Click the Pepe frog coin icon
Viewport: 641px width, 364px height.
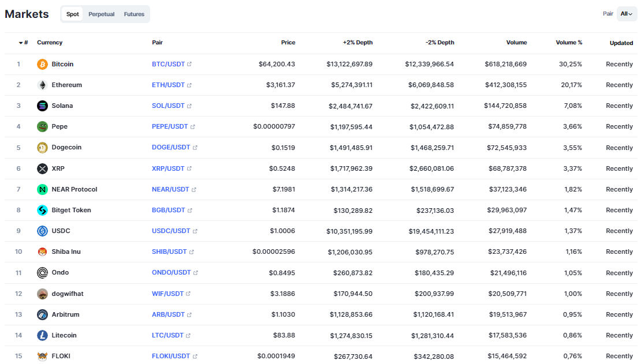coord(42,127)
